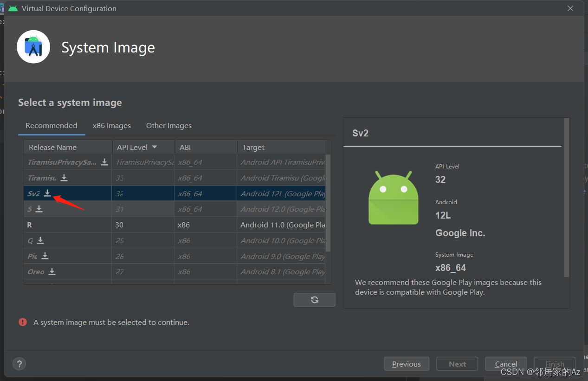Click API level 30 cell
The width and height of the screenshot is (588, 381).
143,225
